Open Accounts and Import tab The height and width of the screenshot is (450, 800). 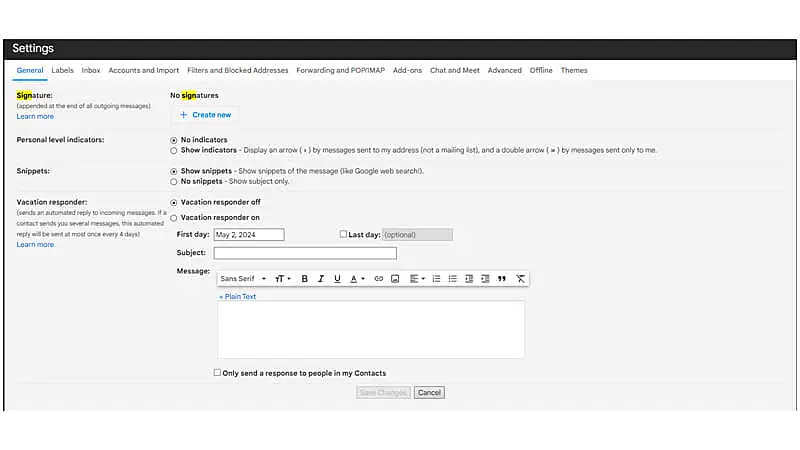pyautogui.click(x=144, y=70)
